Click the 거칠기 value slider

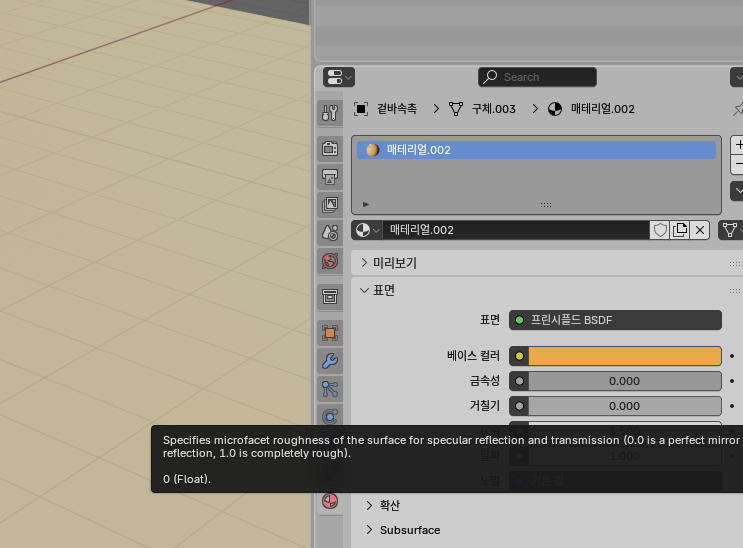(625, 406)
